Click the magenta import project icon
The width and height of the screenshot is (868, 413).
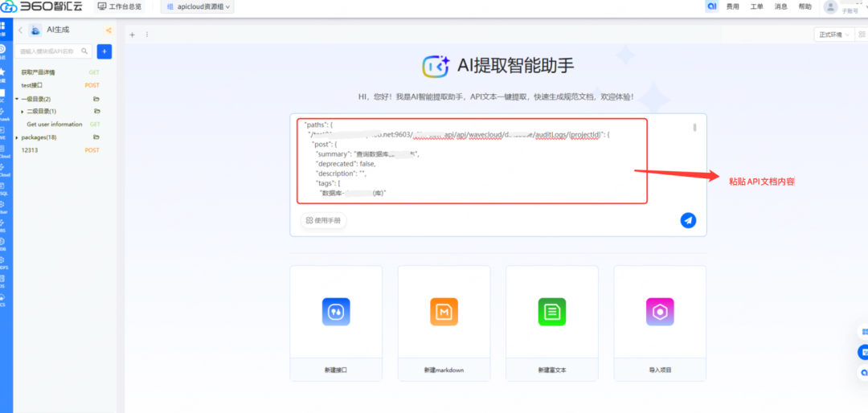click(660, 312)
